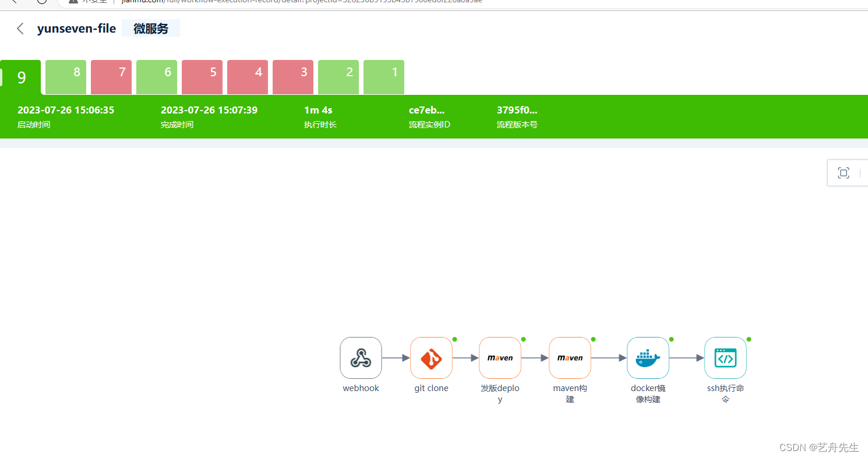Viewport: 868px width, 458px height.
Task: Open execution record 1
Action: (383, 77)
